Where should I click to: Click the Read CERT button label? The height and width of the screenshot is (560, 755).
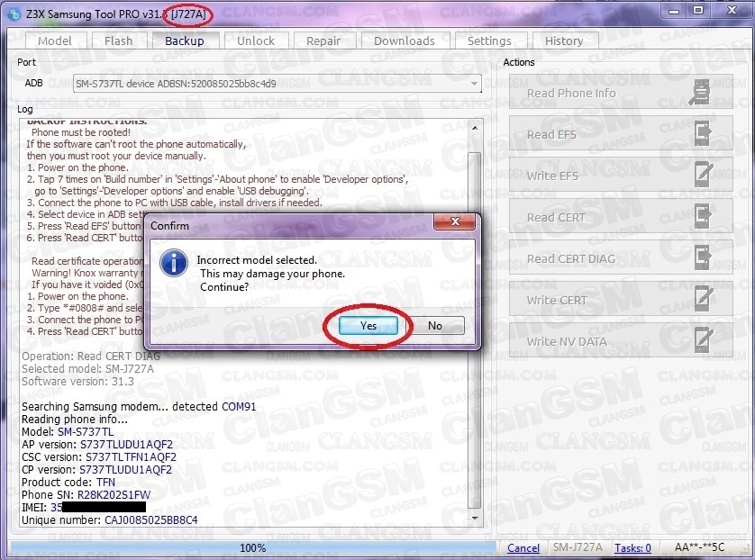coord(556,217)
